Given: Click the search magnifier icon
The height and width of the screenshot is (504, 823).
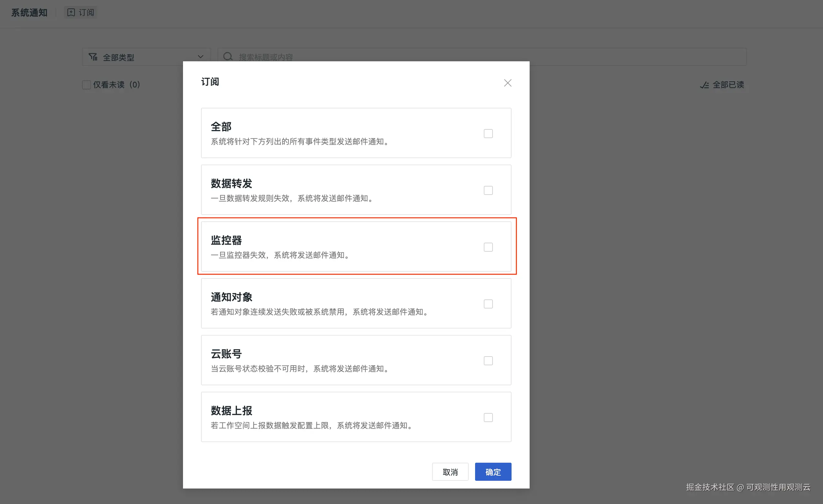Looking at the screenshot, I should pyautogui.click(x=228, y=56).
